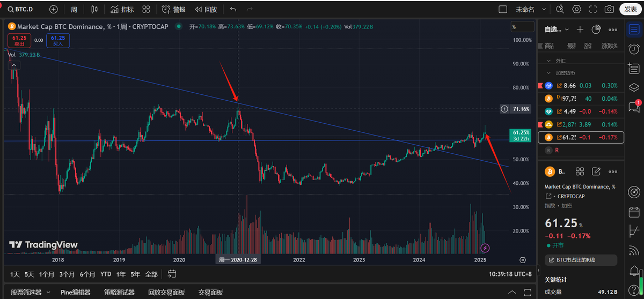Enter fullscreen mode
Viewport: 644px width, 299px height.
coord(593,9)
